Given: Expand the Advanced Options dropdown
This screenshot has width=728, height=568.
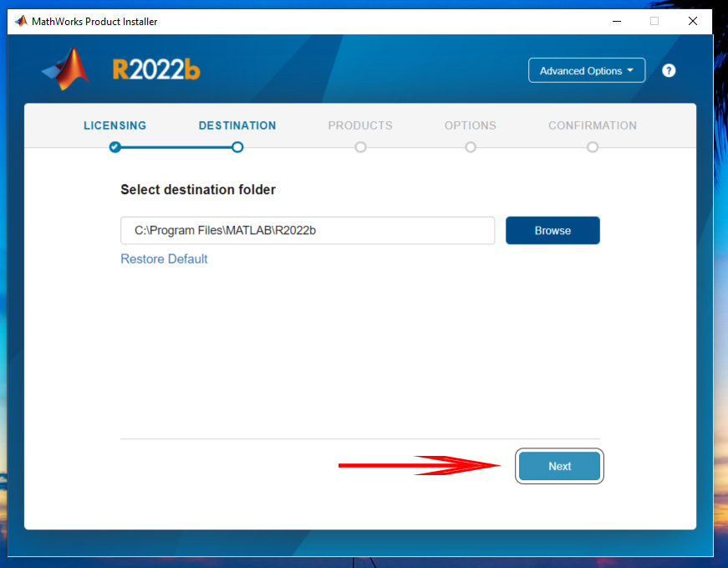Looking at the screenshot, I should (x=587, y=71).
